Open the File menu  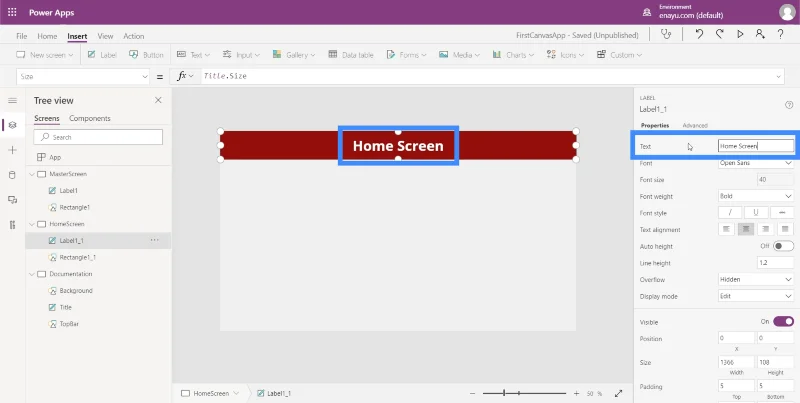click(x=21, y=36)
